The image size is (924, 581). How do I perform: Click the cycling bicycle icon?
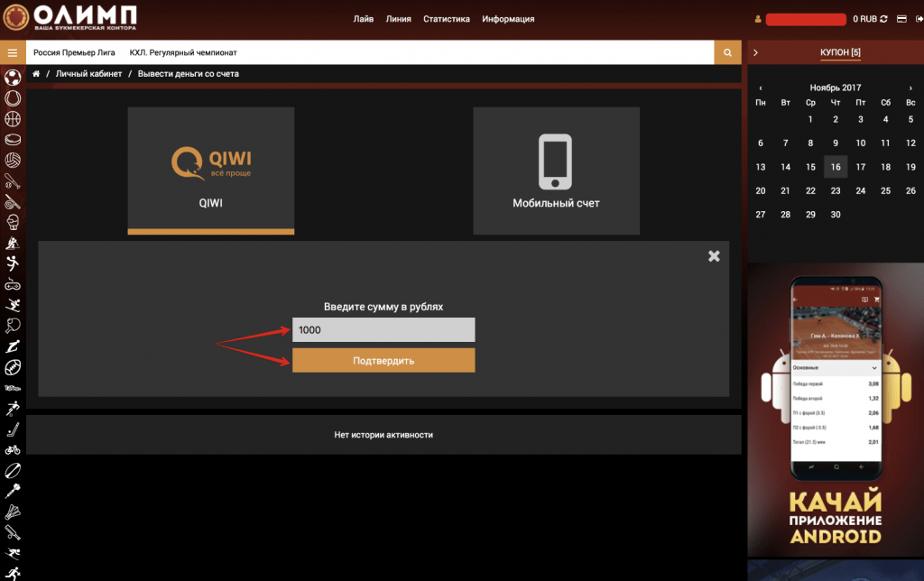tap(13, 449)
